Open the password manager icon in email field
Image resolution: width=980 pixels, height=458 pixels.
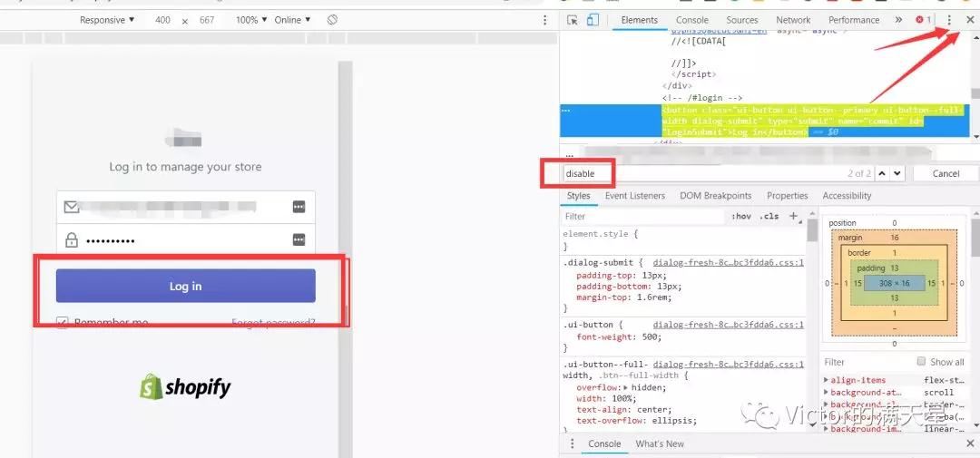[x=299, y=207]
